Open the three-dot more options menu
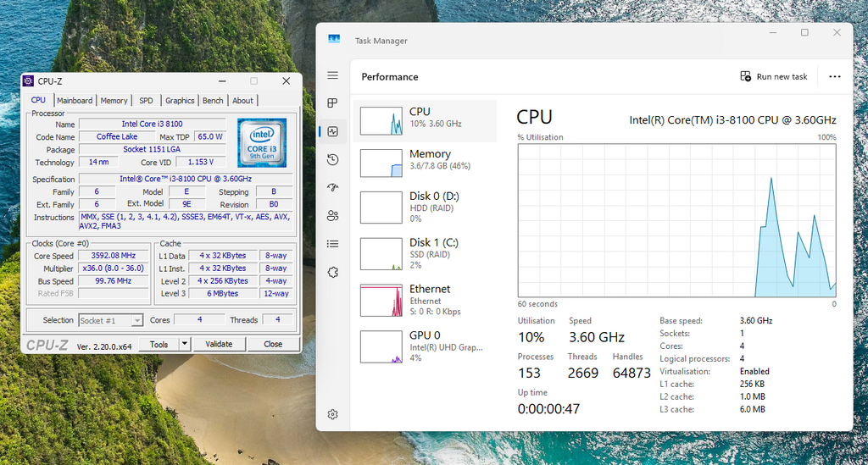Image resolution: width=868 pixels, height=465 pixels. click(835, 77)
